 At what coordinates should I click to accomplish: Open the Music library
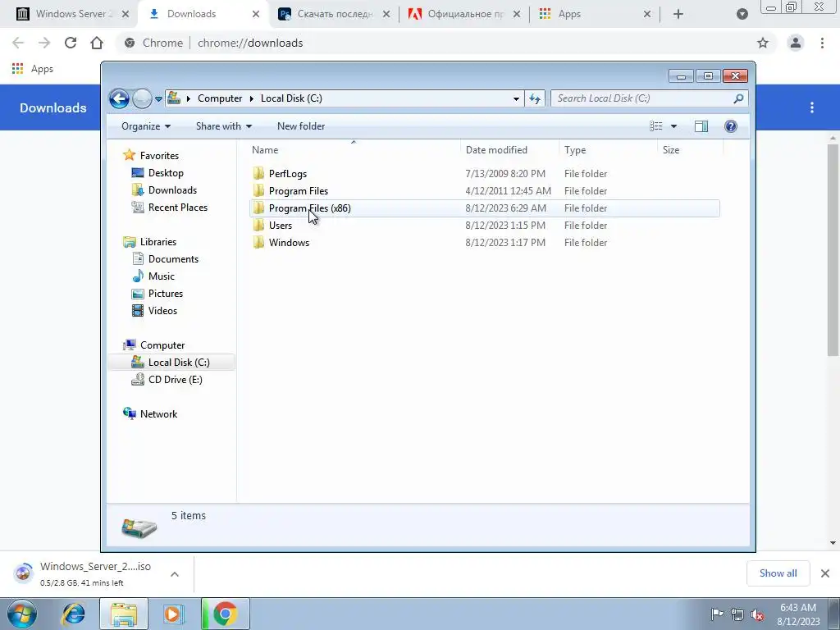pos(162,276)
